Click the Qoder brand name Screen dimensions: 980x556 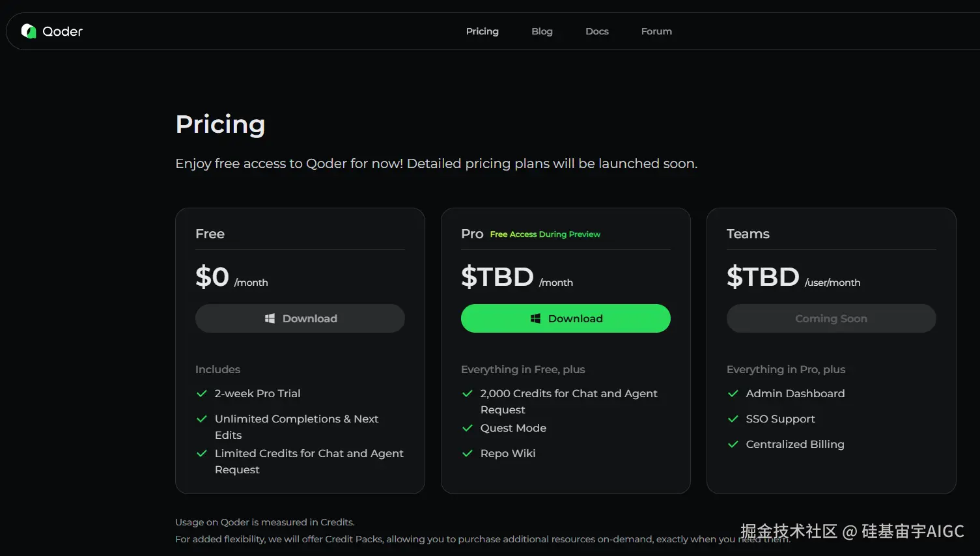[63, 31]
